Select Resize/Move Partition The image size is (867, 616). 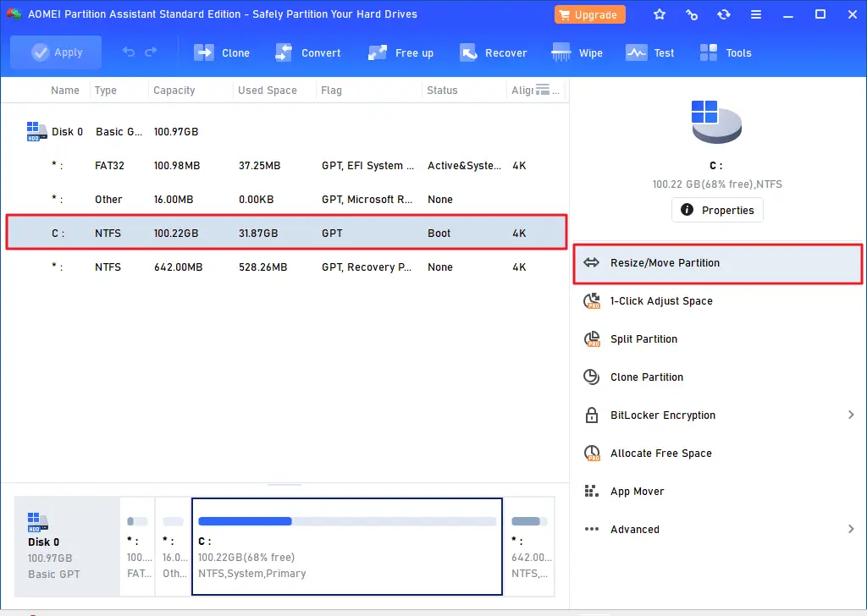[718, 263]
